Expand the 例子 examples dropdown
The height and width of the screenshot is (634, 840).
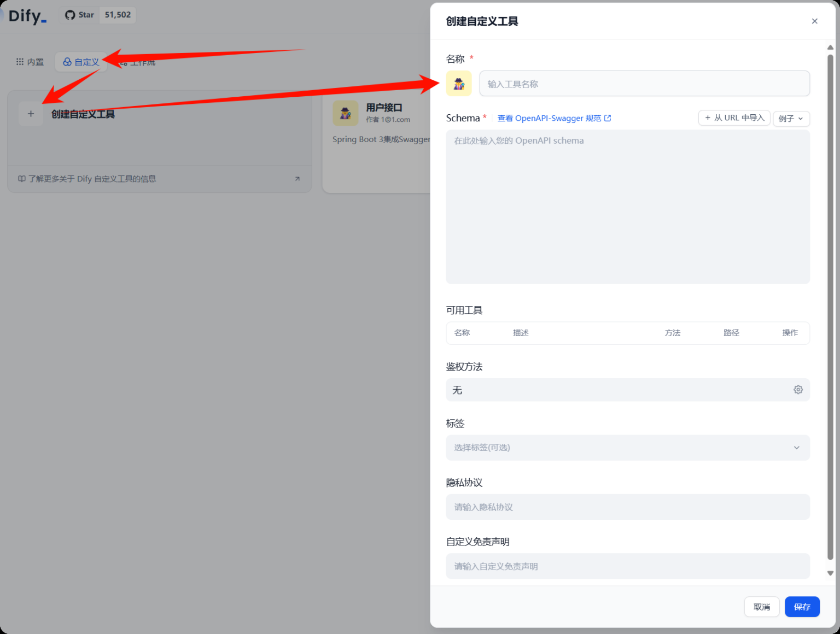791,118
